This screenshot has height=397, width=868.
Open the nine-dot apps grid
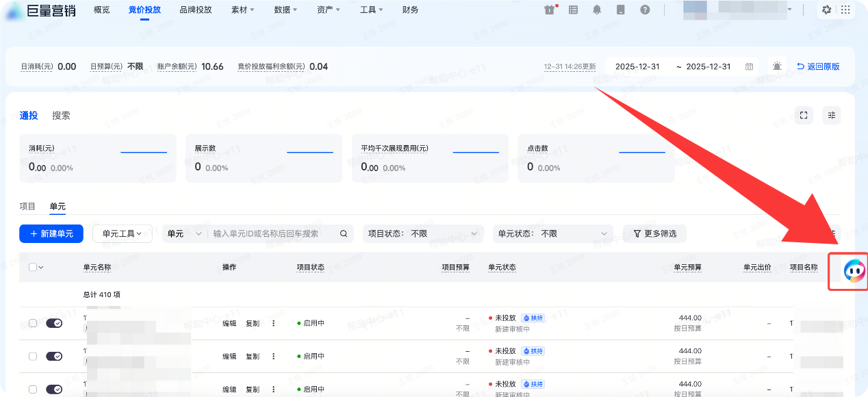pyautogui.click(x=846, y=10)
